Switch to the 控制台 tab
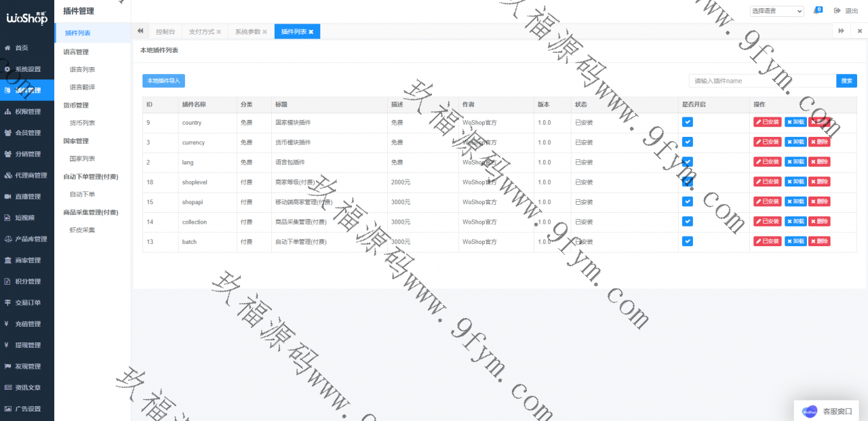The width and height of the screenshot is (868, 421). pyautogui.click(x=165, y=32)
